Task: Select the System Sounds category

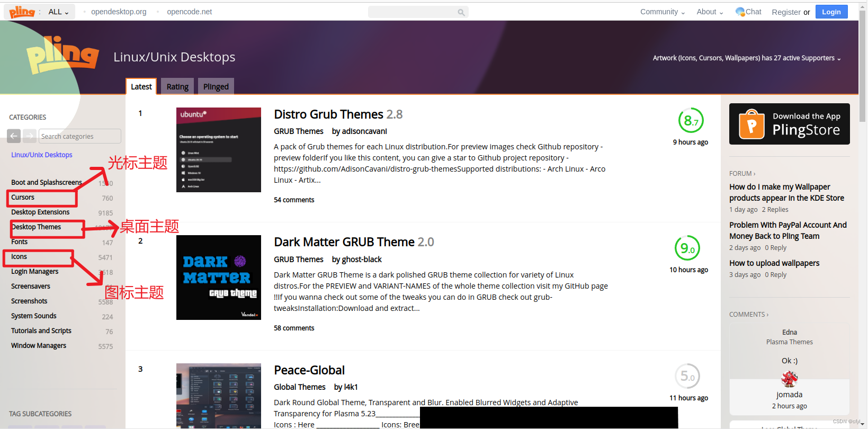Action: tap(34, 316)
